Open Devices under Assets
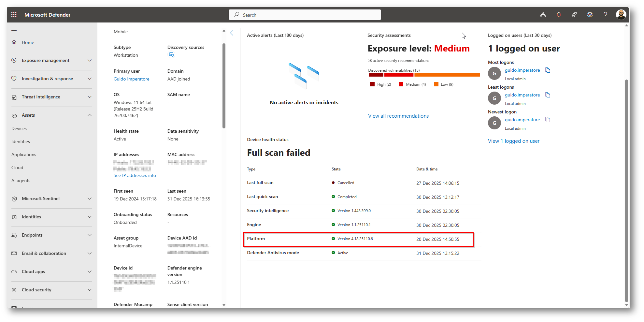This screenshot has height=322, width=644. click(19, 129)
